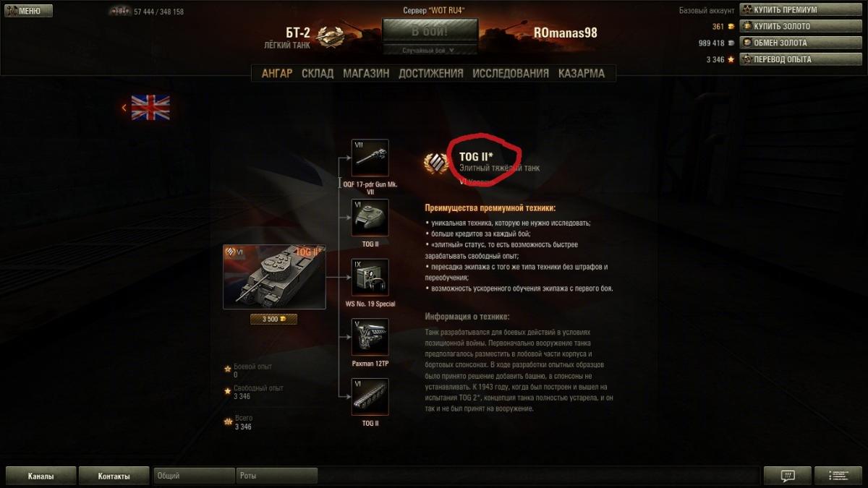Screen dimensions: 868x488
Task: Switch to the ДОСТИЖЕНИЯ tab
Action: pos(430,73)
